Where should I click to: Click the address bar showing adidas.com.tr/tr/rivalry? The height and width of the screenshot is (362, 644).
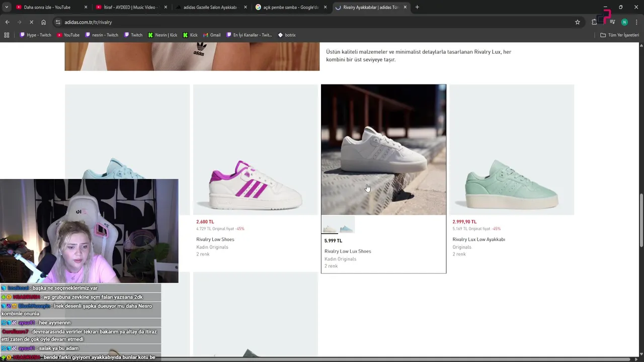[317, 22]
